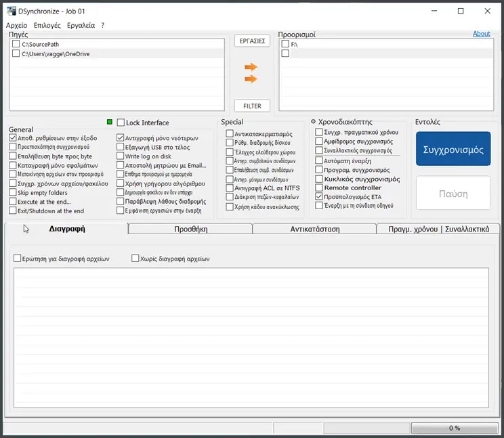The height and width of the screenshot is (438, 504).
Task: Enable Καταγραφή μόνο σφαλμάτων checkbox
Action: point(13,165)
